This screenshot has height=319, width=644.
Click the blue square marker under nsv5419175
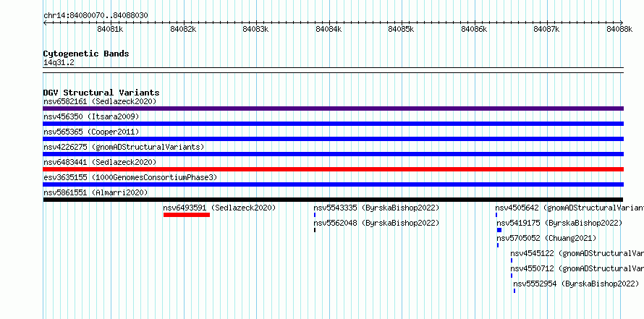(x=499, y=230)
